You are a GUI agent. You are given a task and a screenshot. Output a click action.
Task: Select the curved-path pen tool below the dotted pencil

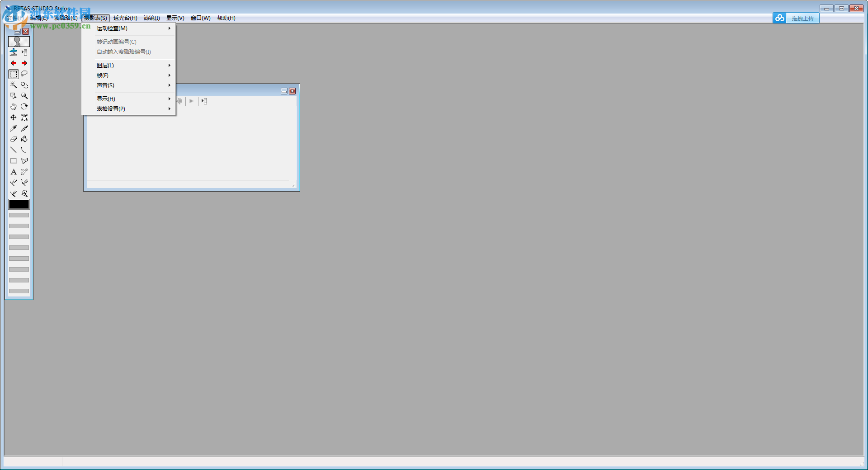(x=24, y=183)
